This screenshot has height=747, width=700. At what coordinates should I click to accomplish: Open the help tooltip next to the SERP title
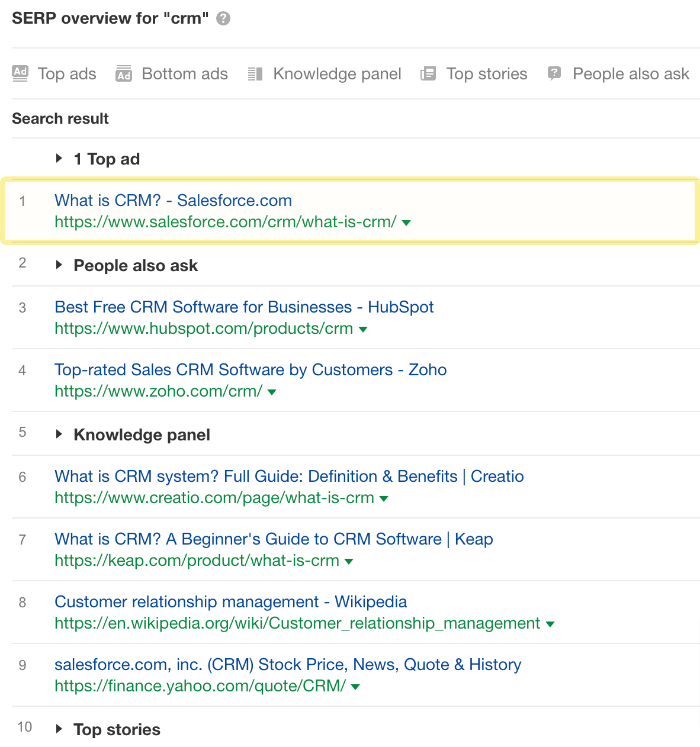click(223, 18)
